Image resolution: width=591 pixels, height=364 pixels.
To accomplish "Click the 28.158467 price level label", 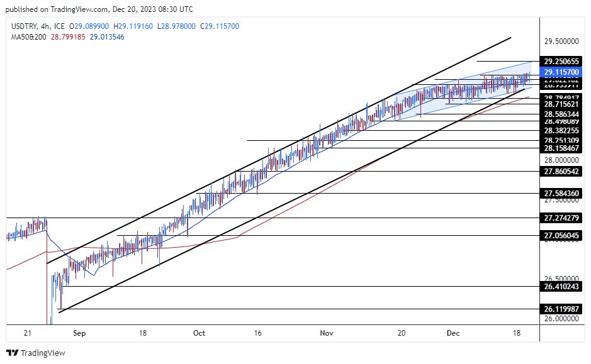I will [x=561, y=148].
